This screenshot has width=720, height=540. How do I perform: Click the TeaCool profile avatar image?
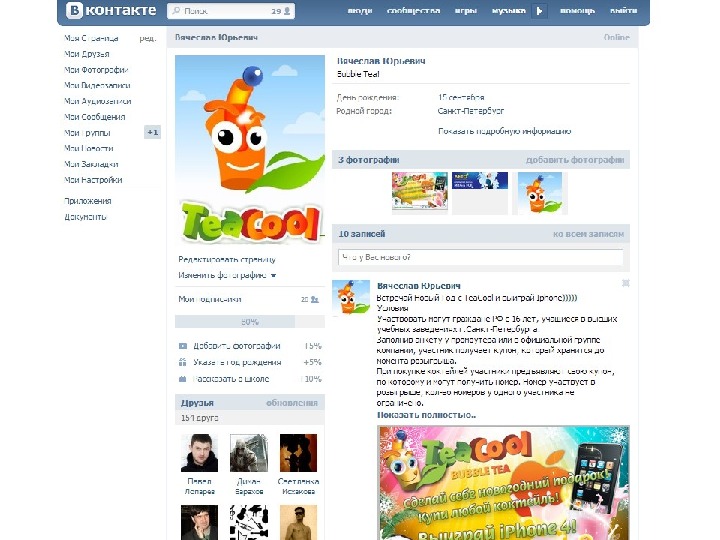(x=250, y=150)
